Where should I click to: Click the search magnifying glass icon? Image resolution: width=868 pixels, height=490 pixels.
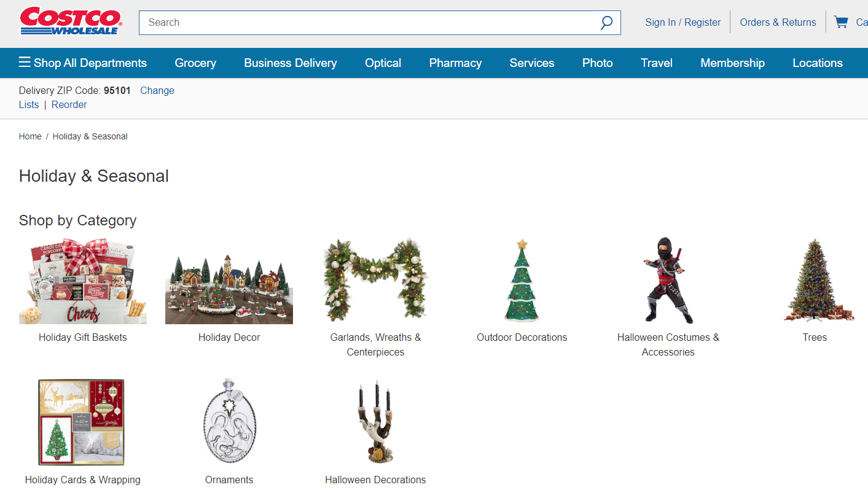606,23
